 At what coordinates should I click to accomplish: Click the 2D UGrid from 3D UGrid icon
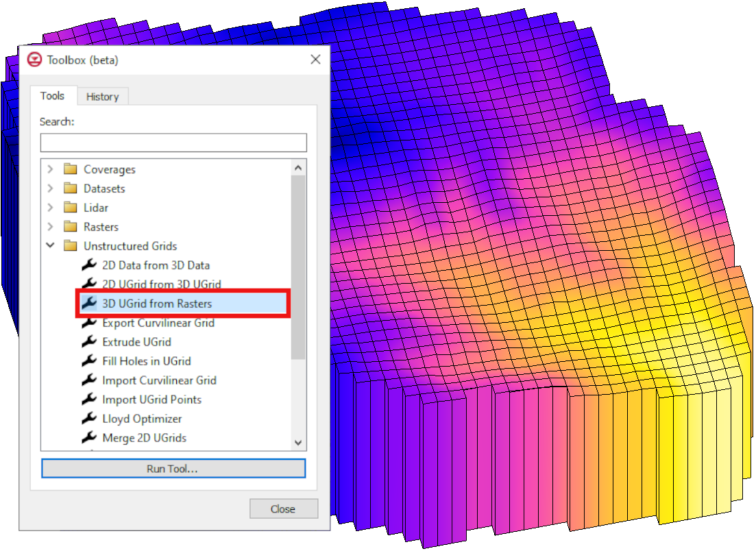[x=88, y=284]
